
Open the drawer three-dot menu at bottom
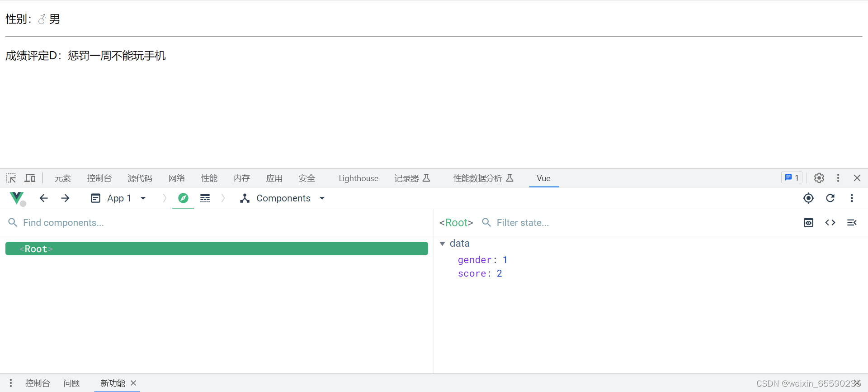click(11, 383)
